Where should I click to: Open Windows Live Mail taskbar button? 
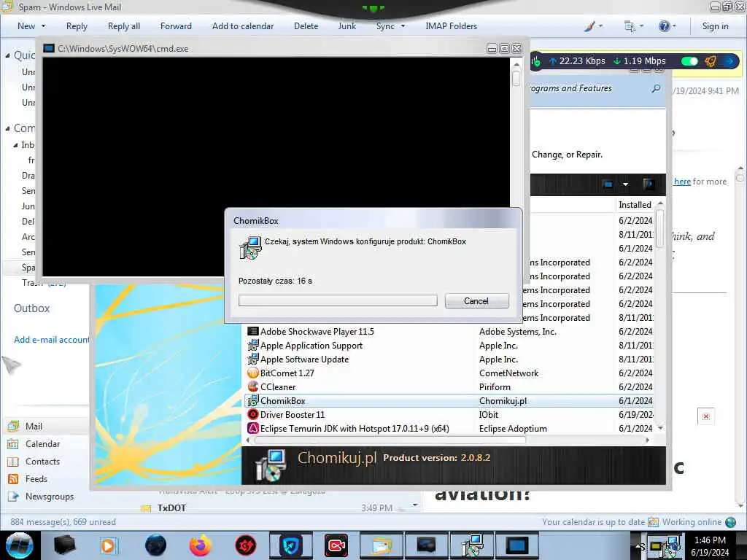tap(381, 545)
